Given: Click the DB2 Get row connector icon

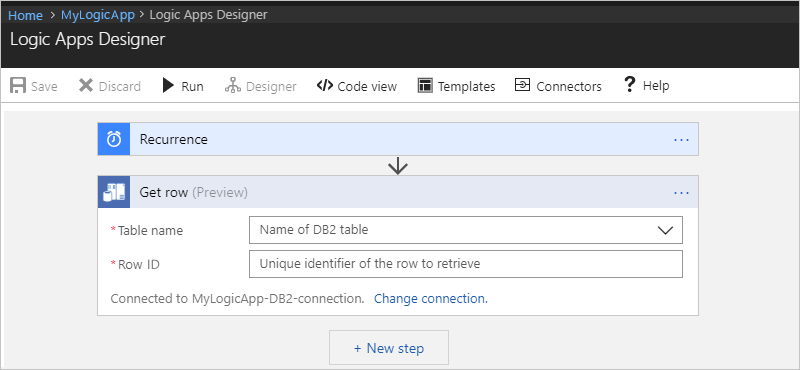Looking at the screenshot, I should (x=114, y=192).
